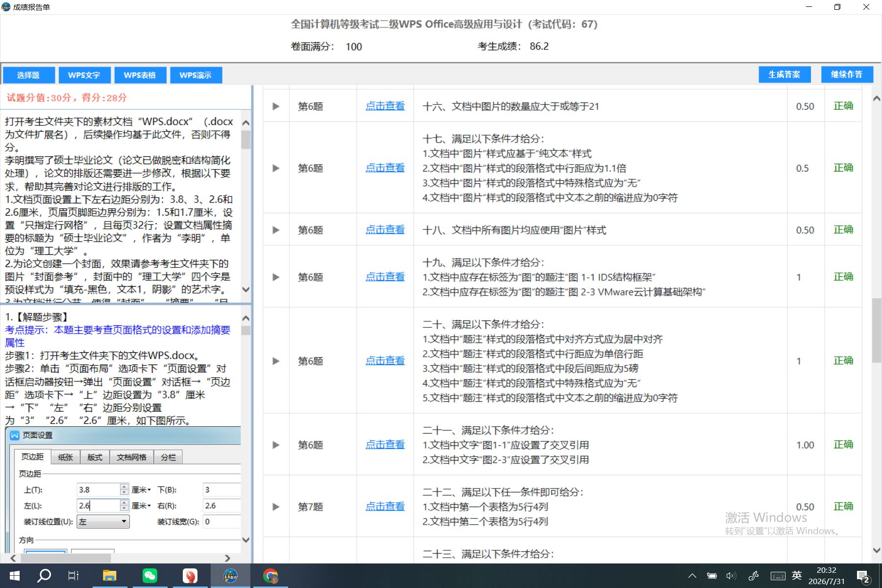Expand the 二十 题注样式 row arrow
Image resolution: width=882 pixels, height=588 pixels.
(x=276, y=361)
